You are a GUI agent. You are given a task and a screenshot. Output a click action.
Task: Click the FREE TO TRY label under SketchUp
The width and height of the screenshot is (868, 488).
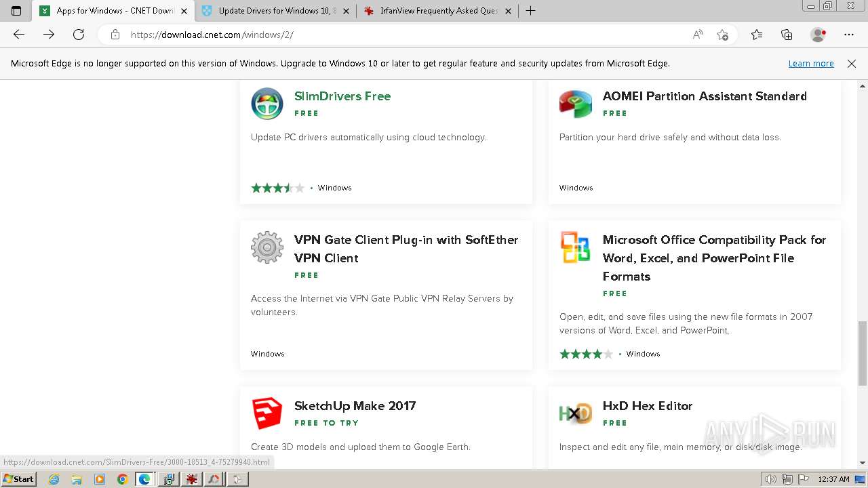[326, 423]
